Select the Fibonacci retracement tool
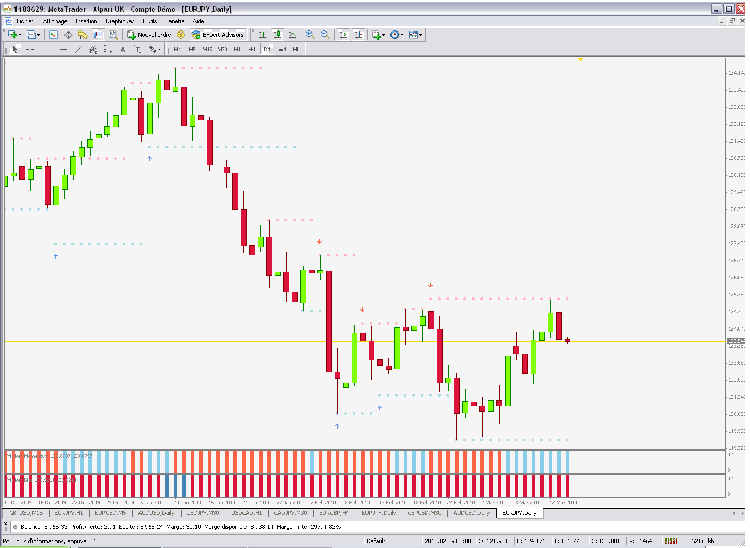 pyautogui.click(x=108, y=49)
